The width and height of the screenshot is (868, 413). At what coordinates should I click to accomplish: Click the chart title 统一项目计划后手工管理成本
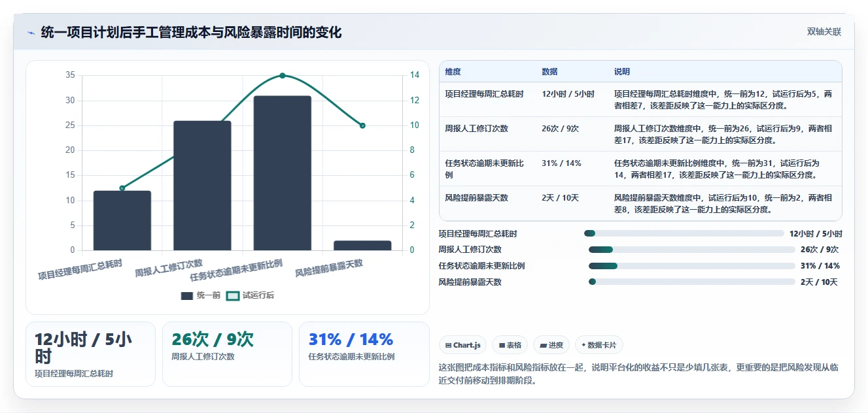pos(191,32)
